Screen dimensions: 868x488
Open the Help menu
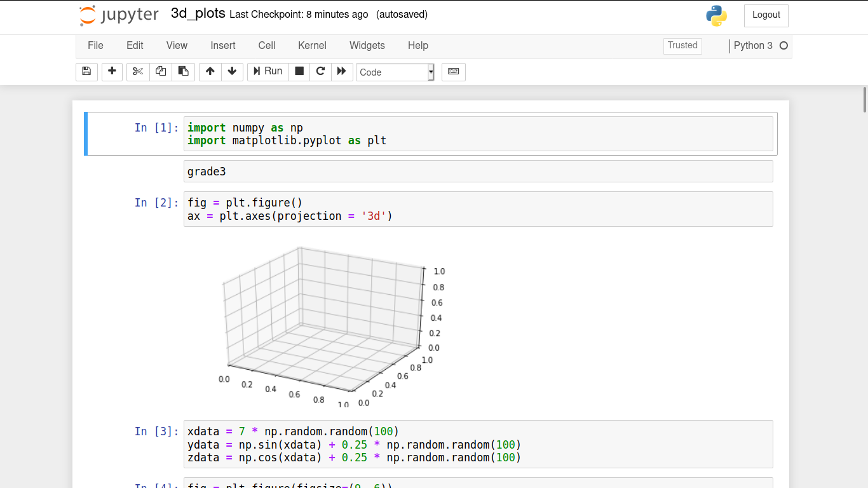418,46
